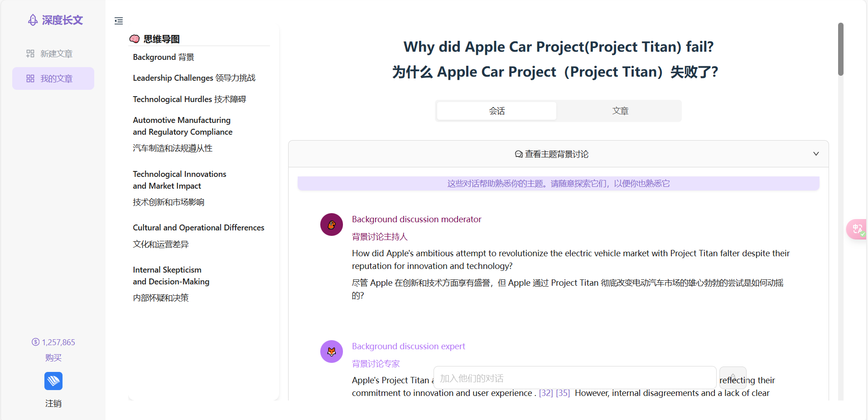Click the purple banner 这些对话帮助熟悉你的主题
868x420 pixels.
click(x=558, y=183)
